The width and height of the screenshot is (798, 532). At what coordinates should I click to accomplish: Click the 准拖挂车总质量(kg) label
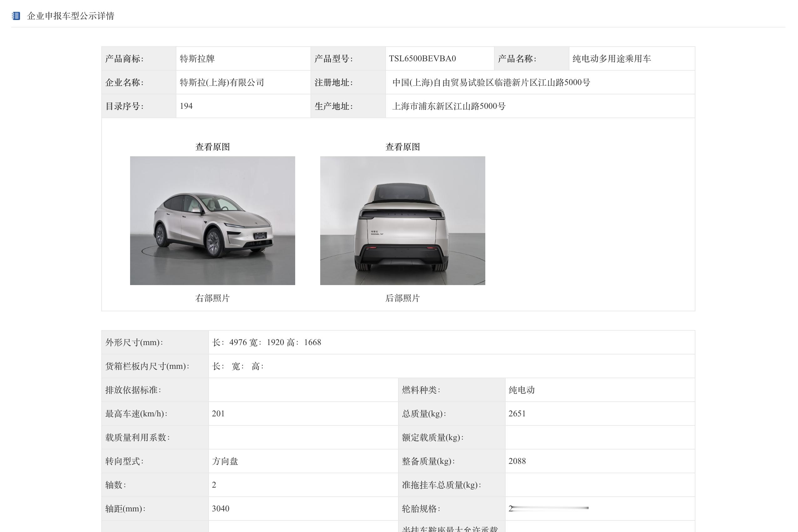pos(442,485)
